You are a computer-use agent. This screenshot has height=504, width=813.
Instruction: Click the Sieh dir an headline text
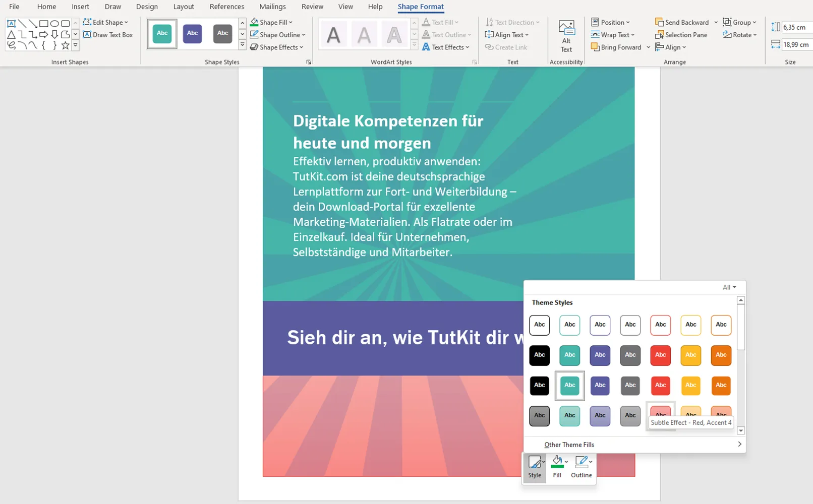pos(405,338)
